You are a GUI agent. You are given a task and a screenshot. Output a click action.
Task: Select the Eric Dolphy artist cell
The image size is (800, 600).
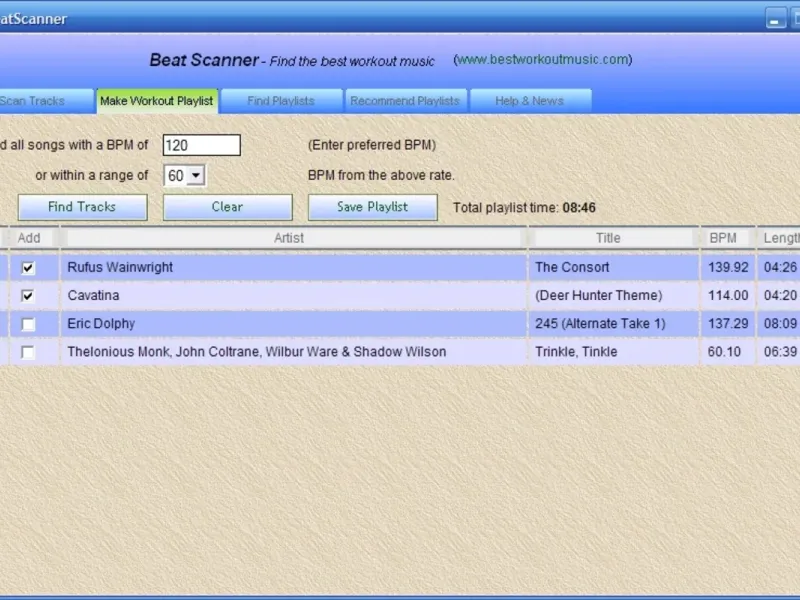coord(294,323)
